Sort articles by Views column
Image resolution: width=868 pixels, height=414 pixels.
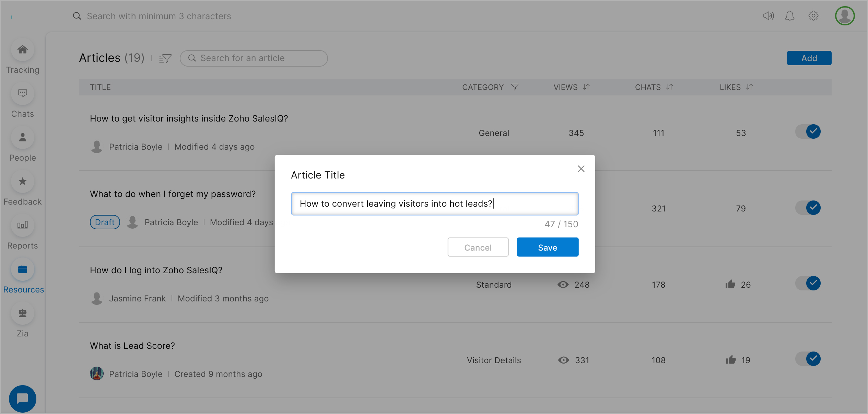(x=586, y=87)
